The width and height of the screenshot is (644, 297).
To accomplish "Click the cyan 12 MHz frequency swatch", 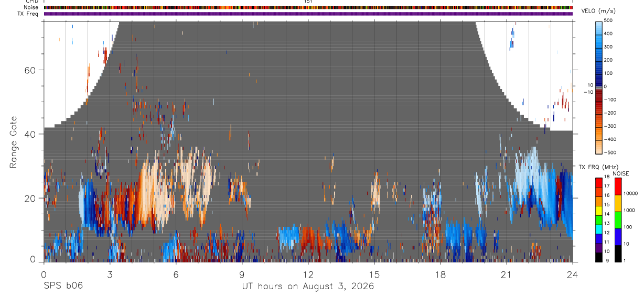I will pyautogui.click(x=599, y=229).
